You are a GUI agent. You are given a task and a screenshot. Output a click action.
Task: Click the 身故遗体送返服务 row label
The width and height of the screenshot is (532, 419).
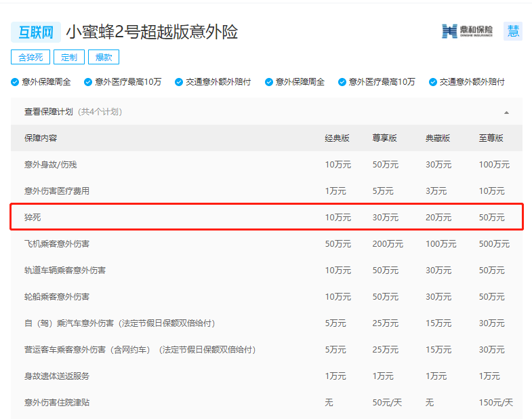point(57,376)
